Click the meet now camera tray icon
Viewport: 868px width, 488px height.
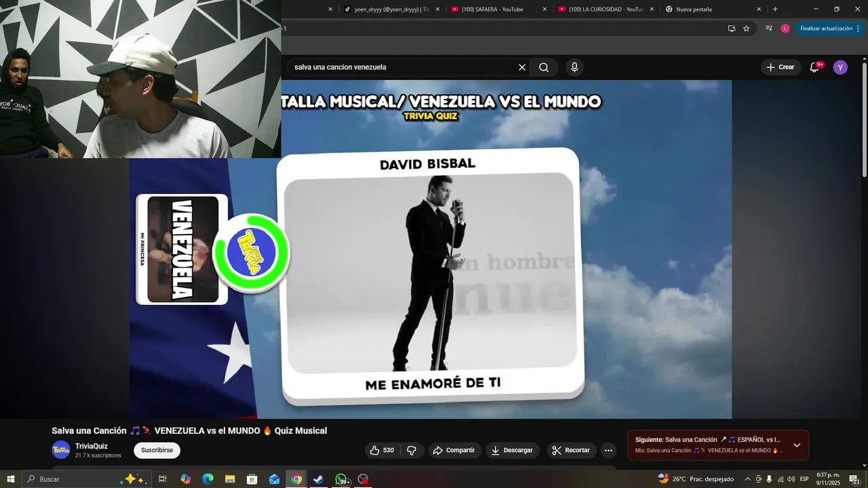(x=759, y=479)
